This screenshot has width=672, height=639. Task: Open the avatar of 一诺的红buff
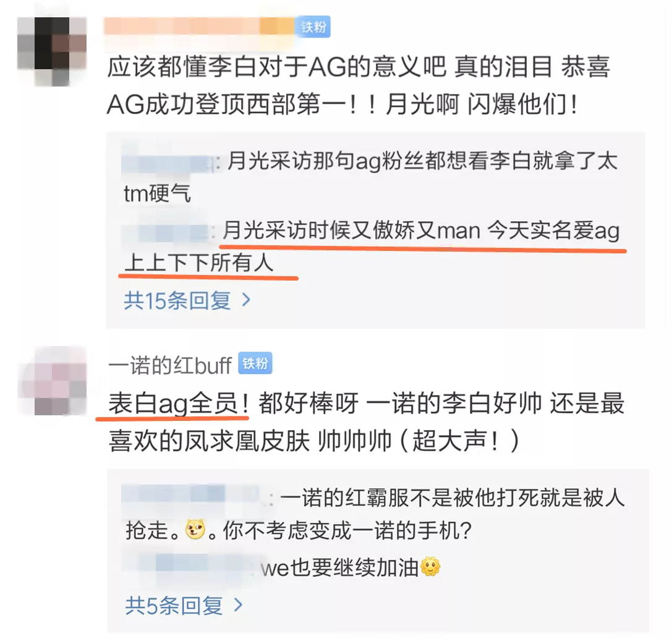coord(52,381)
